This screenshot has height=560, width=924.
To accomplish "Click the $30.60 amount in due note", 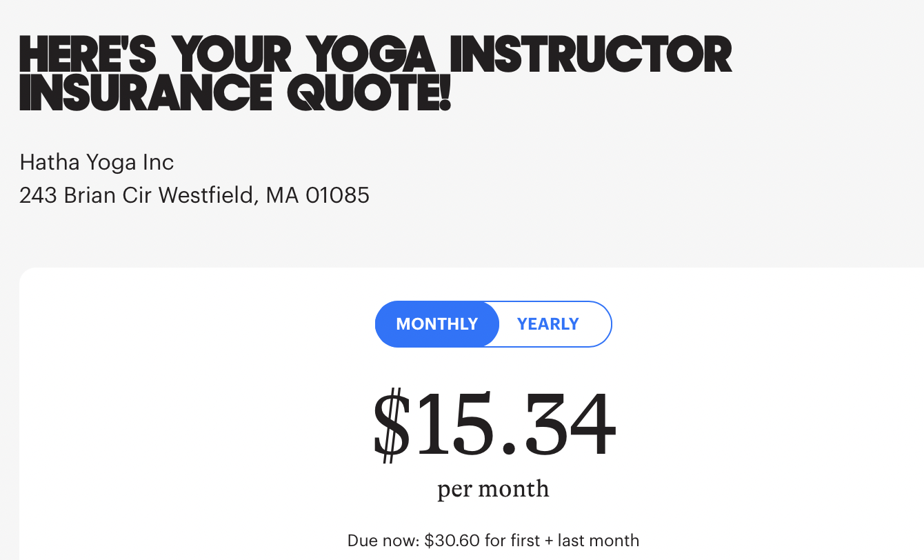I will 452,541.
